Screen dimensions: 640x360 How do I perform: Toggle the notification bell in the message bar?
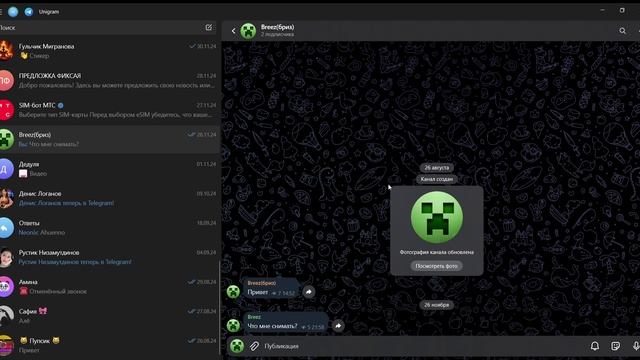595,346
